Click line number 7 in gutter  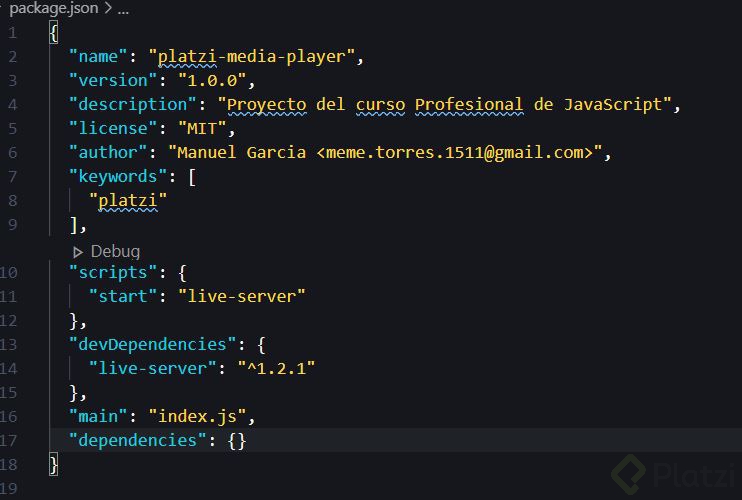pyautogui.click(x=13, y=176)
